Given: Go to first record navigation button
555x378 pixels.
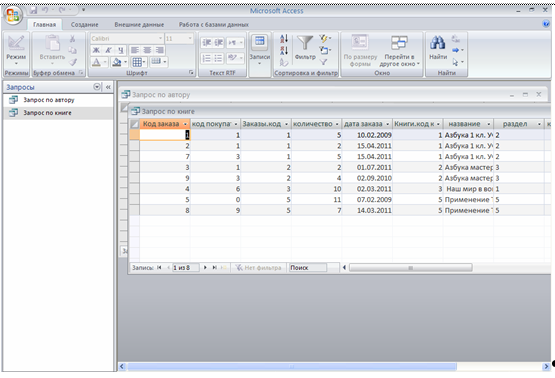Looking at the screenshot, I should click(159, 268).
